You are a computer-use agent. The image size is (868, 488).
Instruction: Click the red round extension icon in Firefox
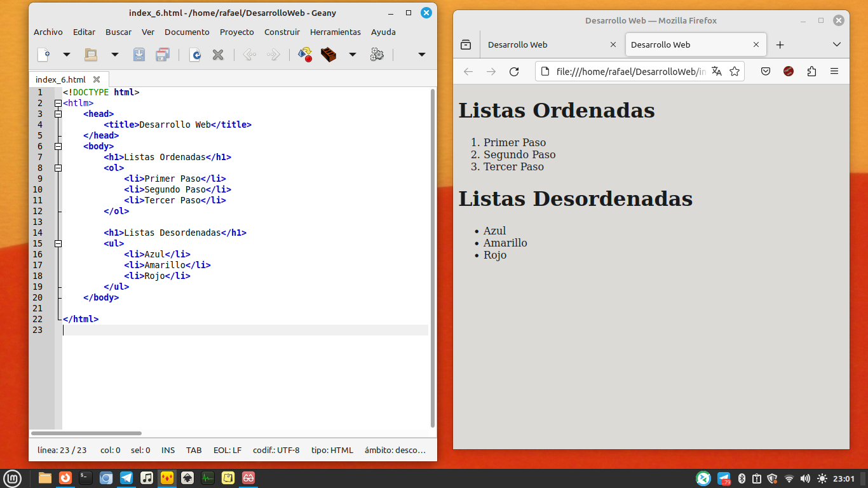(x=789, y=71)
